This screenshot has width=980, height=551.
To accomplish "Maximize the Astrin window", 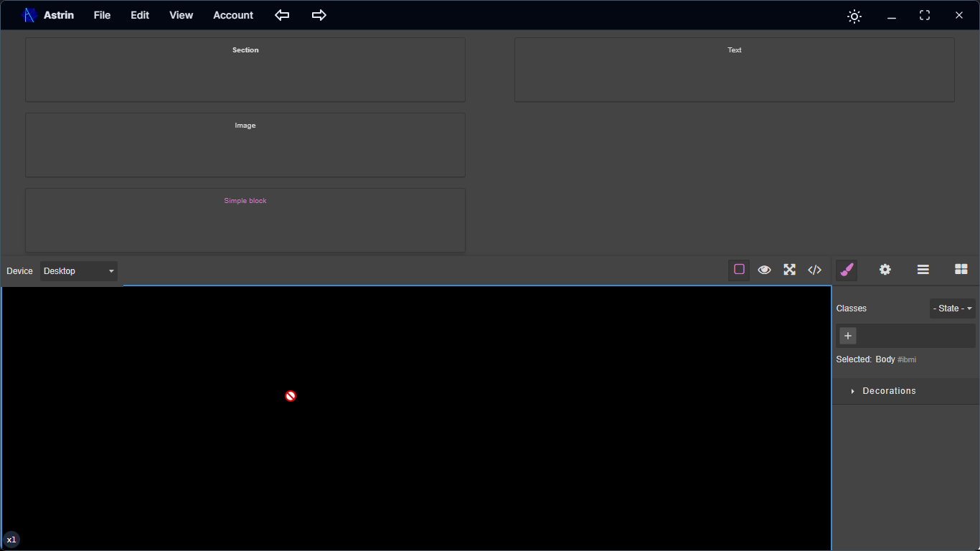I will [925, 16].
